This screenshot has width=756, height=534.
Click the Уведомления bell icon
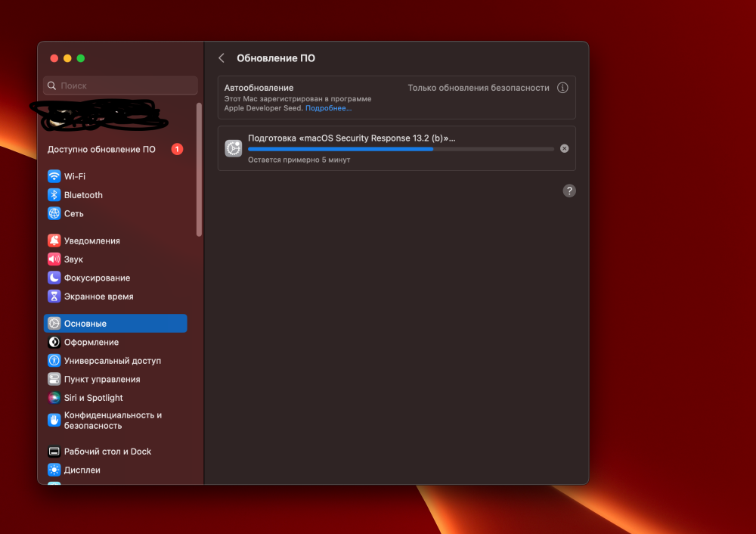54,241
